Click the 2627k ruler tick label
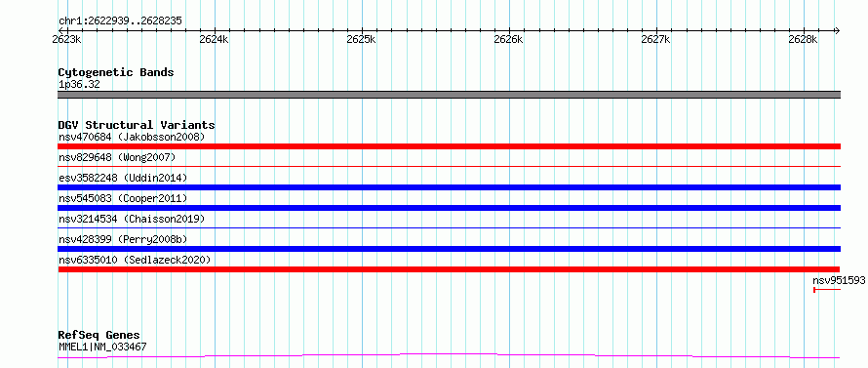The image size is (868, 368). tap(656, 40)
